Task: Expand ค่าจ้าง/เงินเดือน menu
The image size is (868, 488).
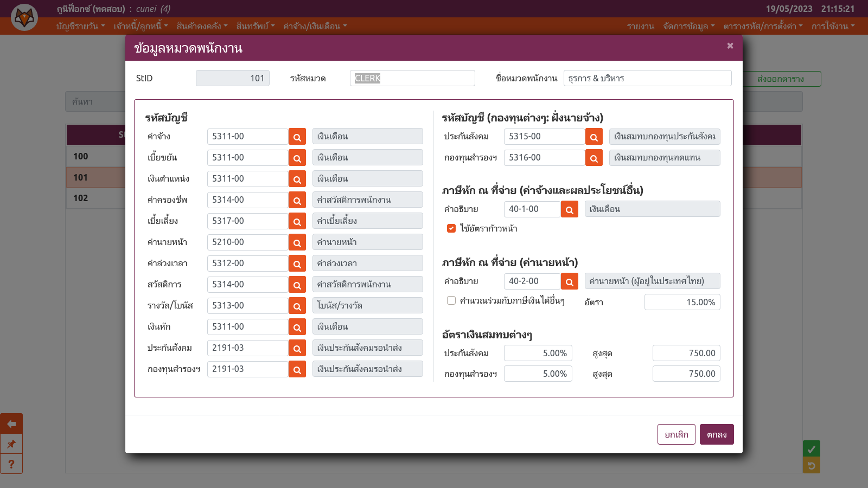Action: pos(315,26)
